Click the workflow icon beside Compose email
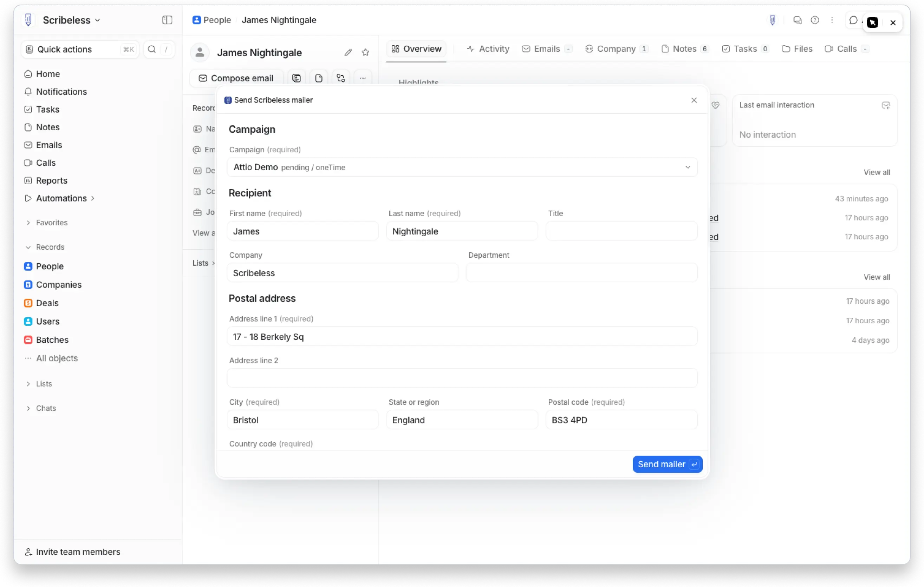This screenshot has height=587, width=924. [x=341, y=78]
